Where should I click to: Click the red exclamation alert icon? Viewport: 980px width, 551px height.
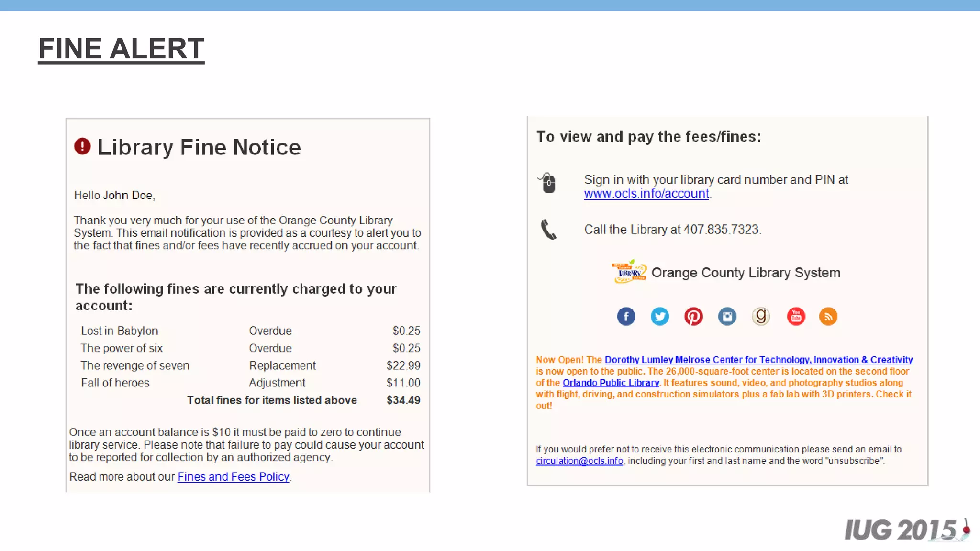[x=82, y=146]
